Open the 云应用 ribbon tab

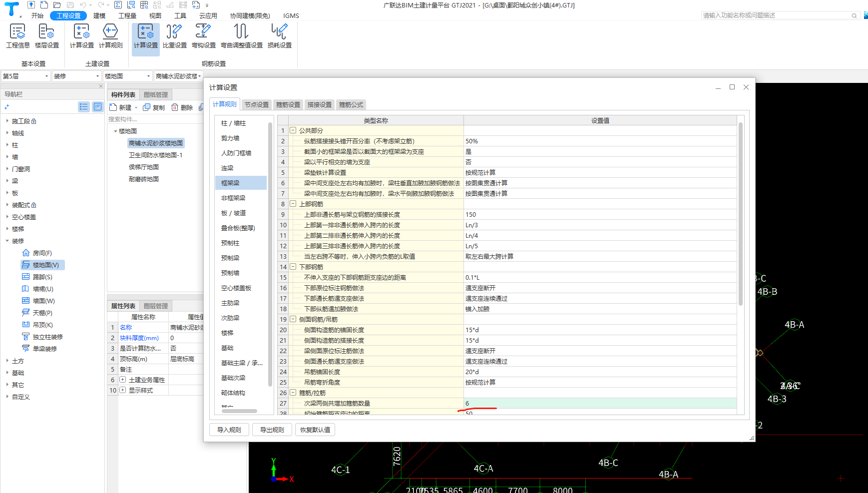tap(208, 16)
